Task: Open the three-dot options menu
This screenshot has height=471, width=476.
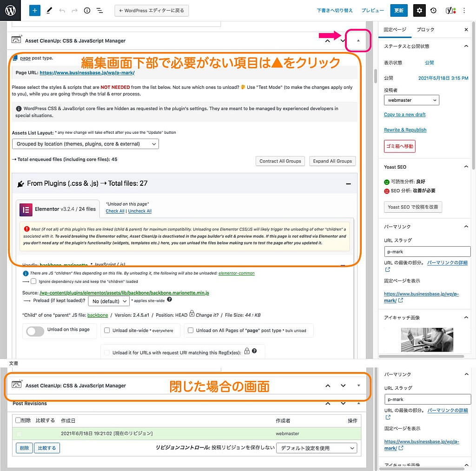Action: tap(464, 10)
